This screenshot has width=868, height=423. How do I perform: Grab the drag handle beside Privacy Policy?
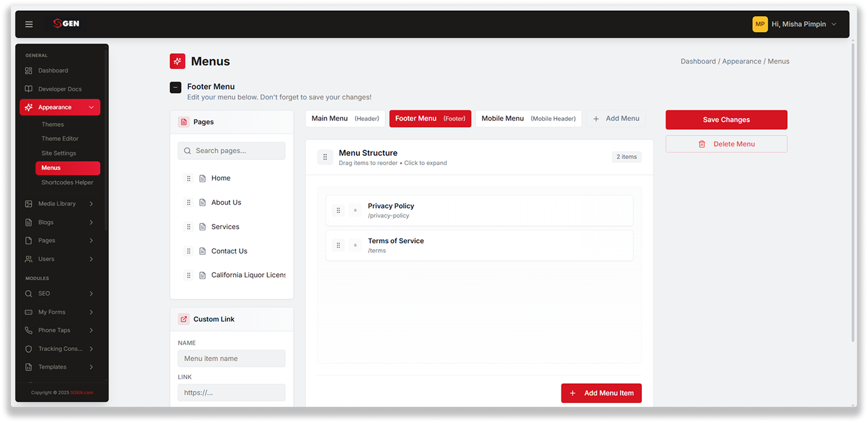(339, 211)
